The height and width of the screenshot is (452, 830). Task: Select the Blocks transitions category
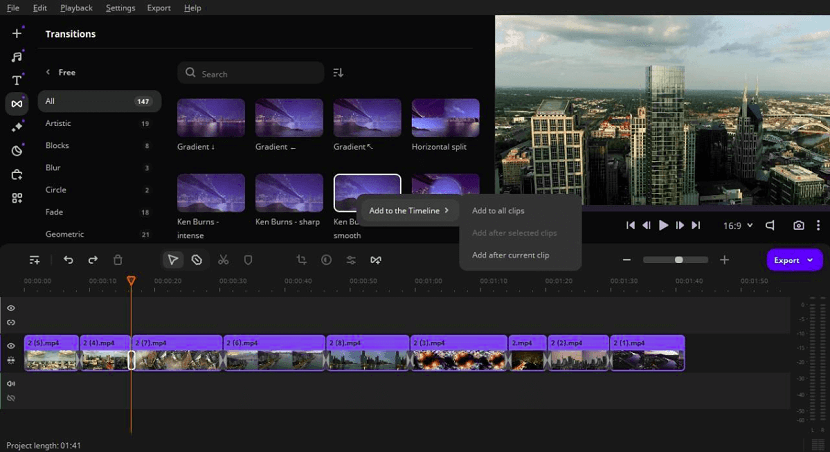(100, 146)
